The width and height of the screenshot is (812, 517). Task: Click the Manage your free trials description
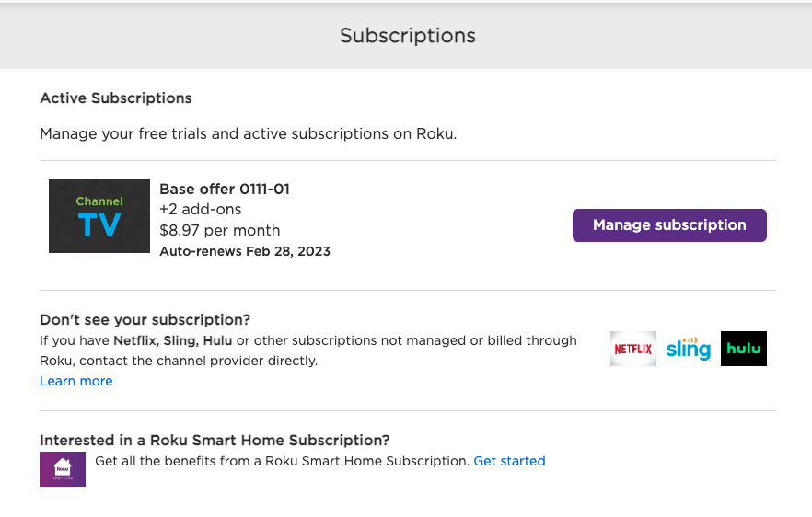(x=248, y=134)
